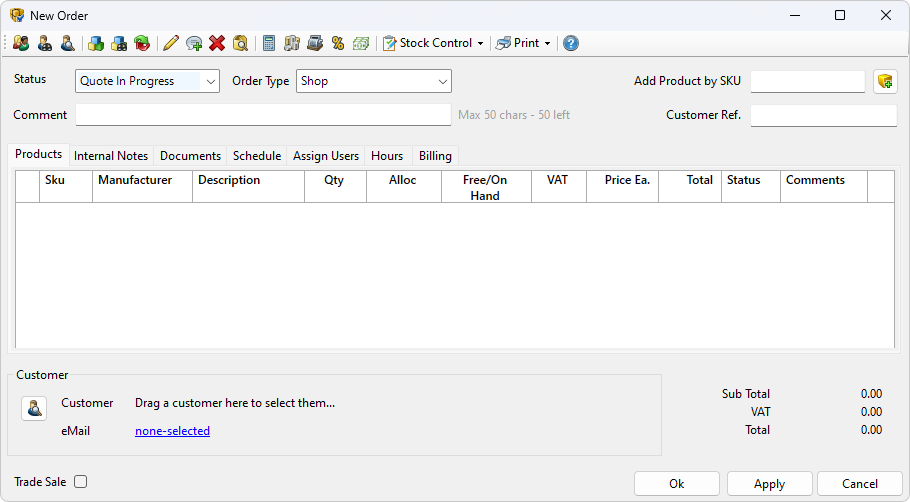Click the none-selected email link
This screenshot has width=910, height=502.
[x=172, y=431]
